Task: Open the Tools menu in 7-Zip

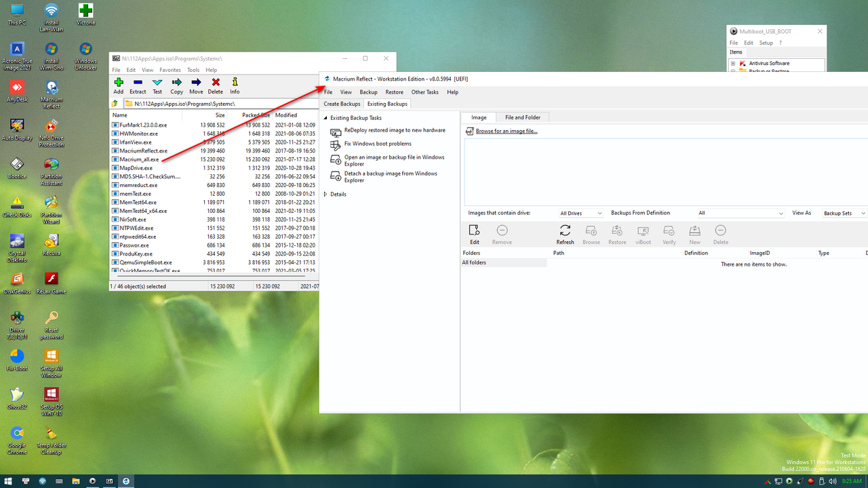Action: (193, 70)
